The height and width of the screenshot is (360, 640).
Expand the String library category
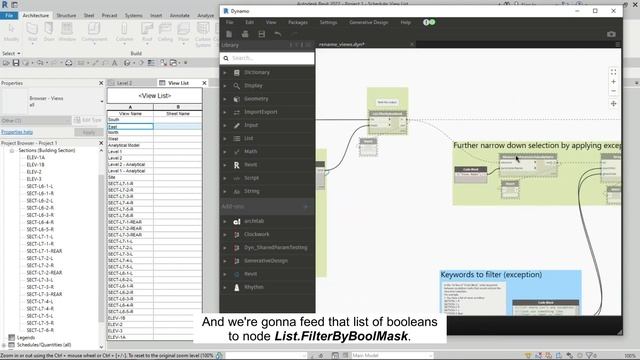point(225,191)
